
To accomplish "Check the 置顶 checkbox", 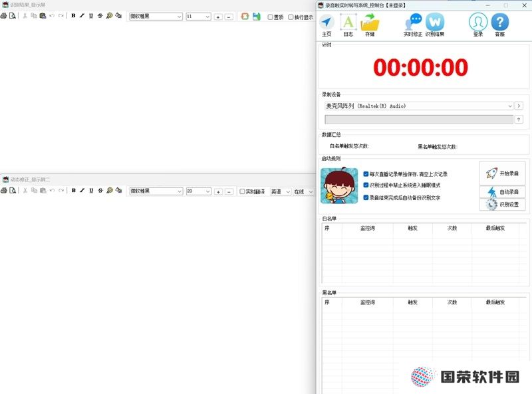I will click(x=271, y=17).
